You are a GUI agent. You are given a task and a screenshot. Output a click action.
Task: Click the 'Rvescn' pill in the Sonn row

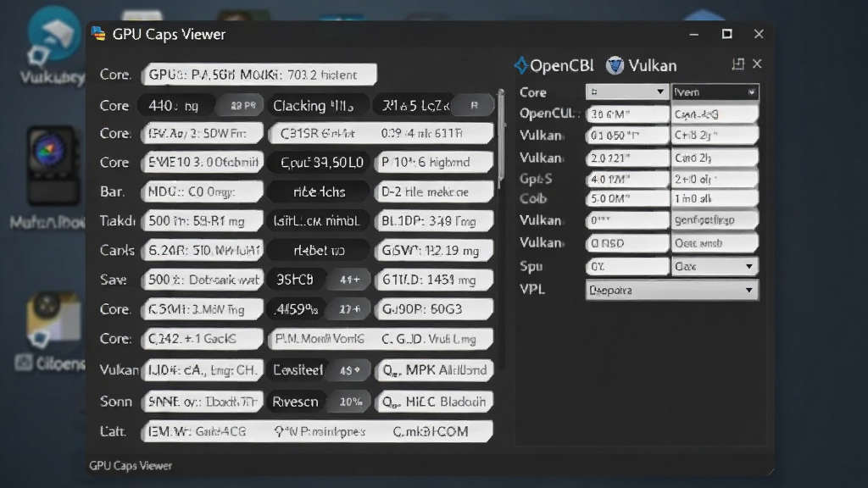[296, 402]
